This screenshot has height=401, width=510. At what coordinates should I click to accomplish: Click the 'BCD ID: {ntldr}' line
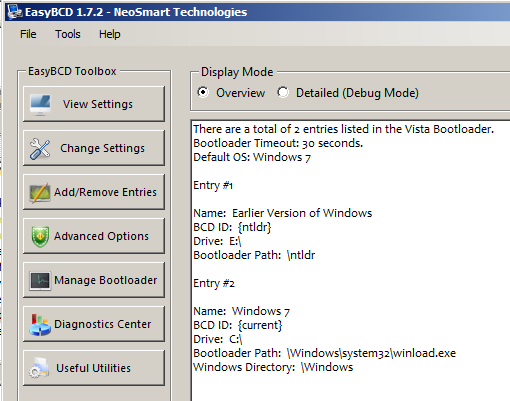232,227
